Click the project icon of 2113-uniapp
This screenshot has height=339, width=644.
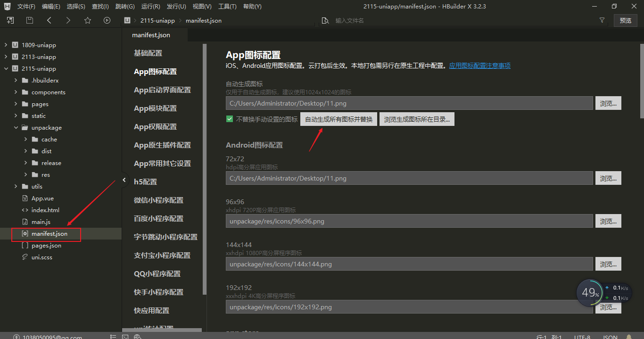click(x=15, y=57)
